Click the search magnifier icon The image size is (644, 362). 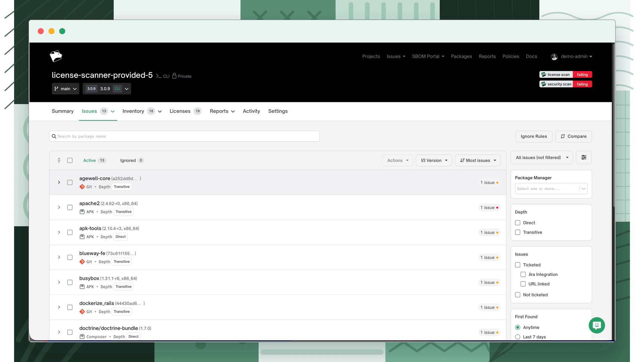(54, 136)
